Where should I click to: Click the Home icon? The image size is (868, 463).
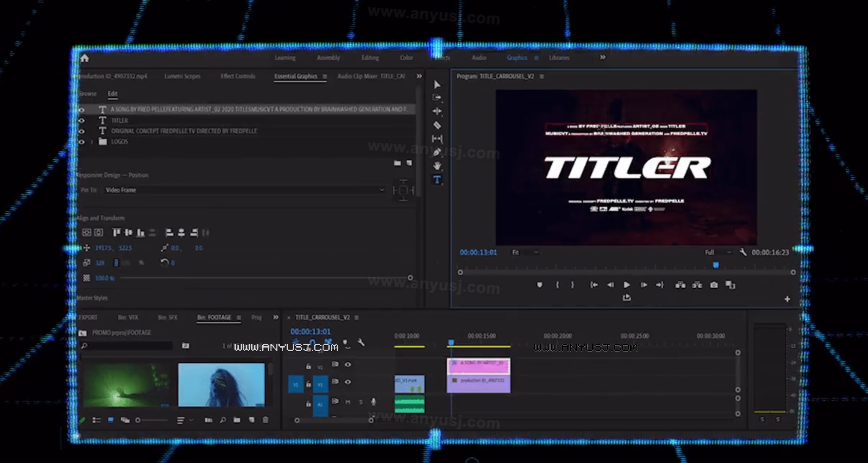pos(85,58)
